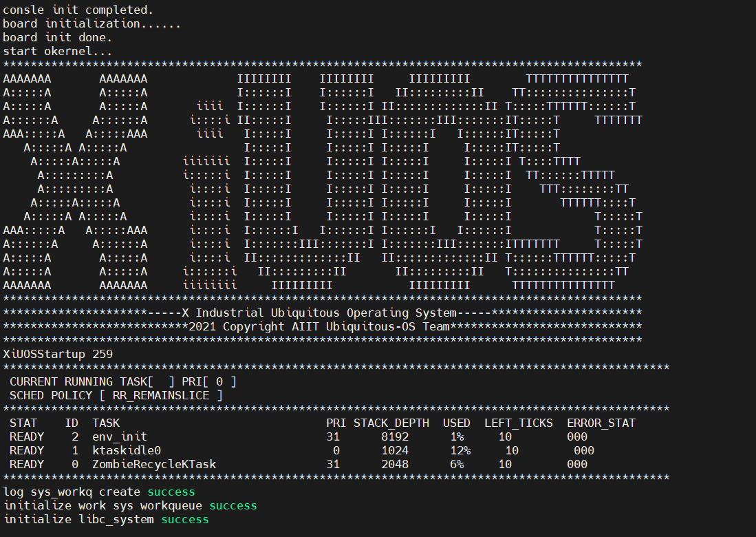
Task: Click the 'board initialization......' line
Action: (x=92, y=23)
